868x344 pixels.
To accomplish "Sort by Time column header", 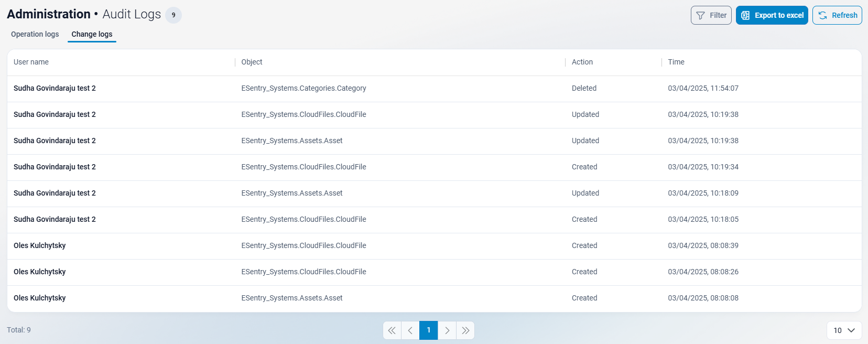I will point(676,62).
